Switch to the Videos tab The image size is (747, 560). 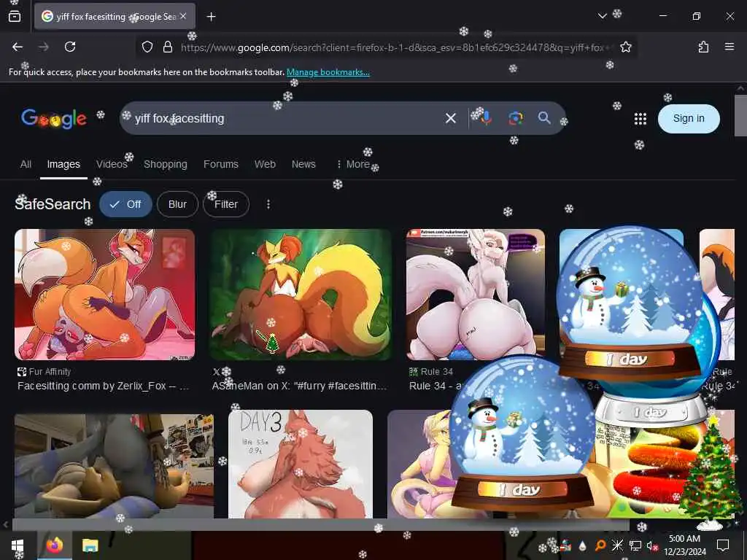pyautogui.click(x=112, y=164)
